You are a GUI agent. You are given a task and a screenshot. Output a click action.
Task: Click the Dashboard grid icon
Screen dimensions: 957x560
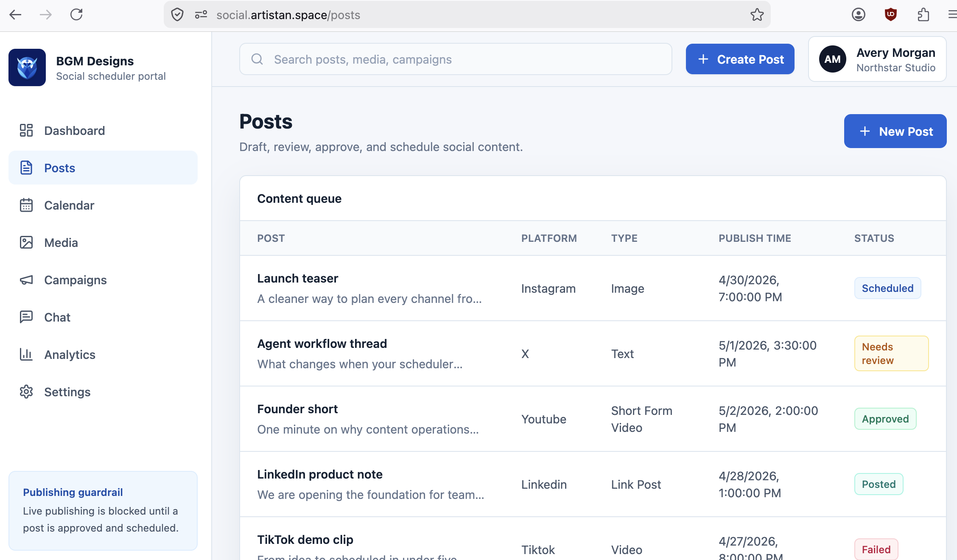coord(26,130)
